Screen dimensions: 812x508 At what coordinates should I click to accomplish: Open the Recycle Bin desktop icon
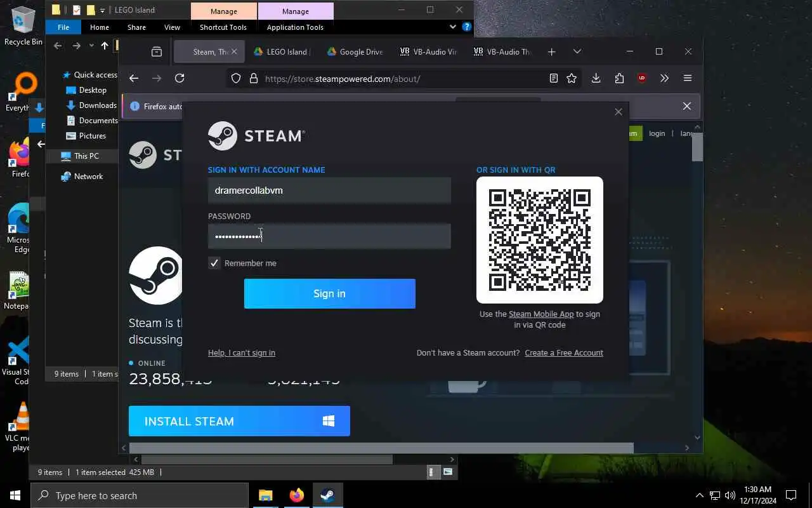pyautogui.click(x=23, y=27)
